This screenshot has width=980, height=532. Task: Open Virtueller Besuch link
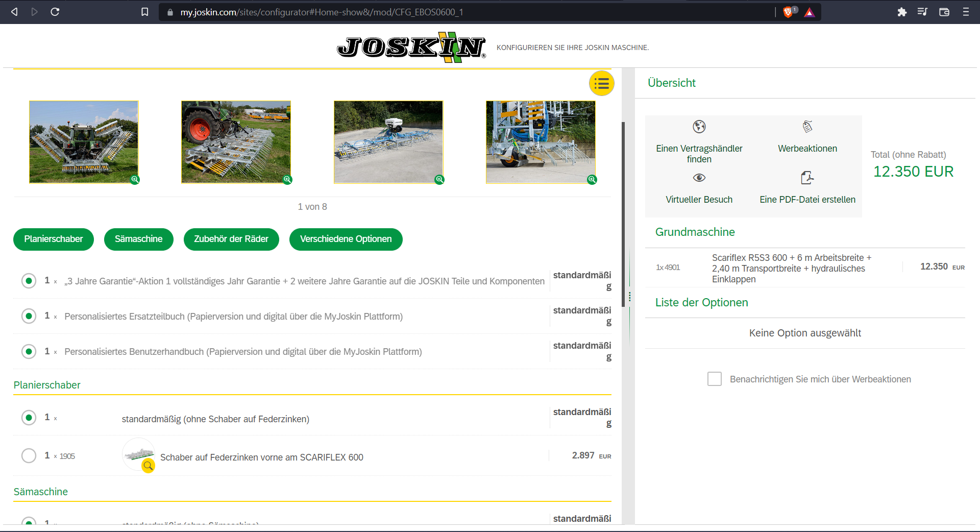(699, 200)
